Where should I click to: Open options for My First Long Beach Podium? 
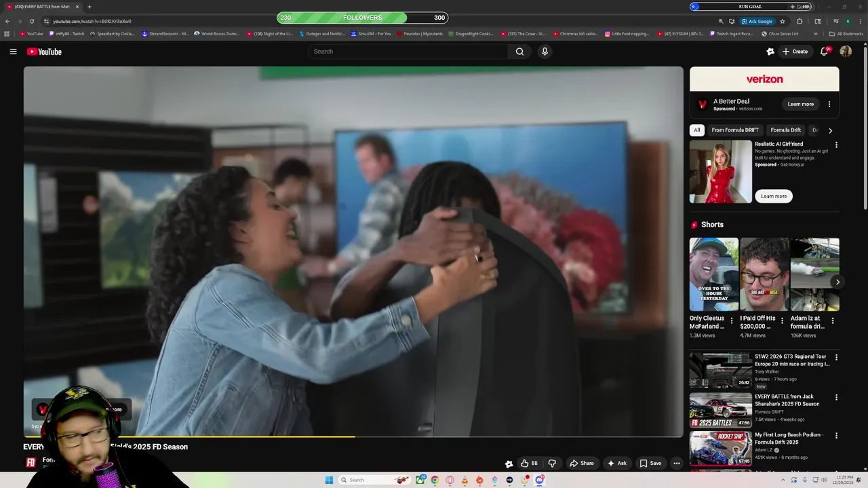point(836,436)
